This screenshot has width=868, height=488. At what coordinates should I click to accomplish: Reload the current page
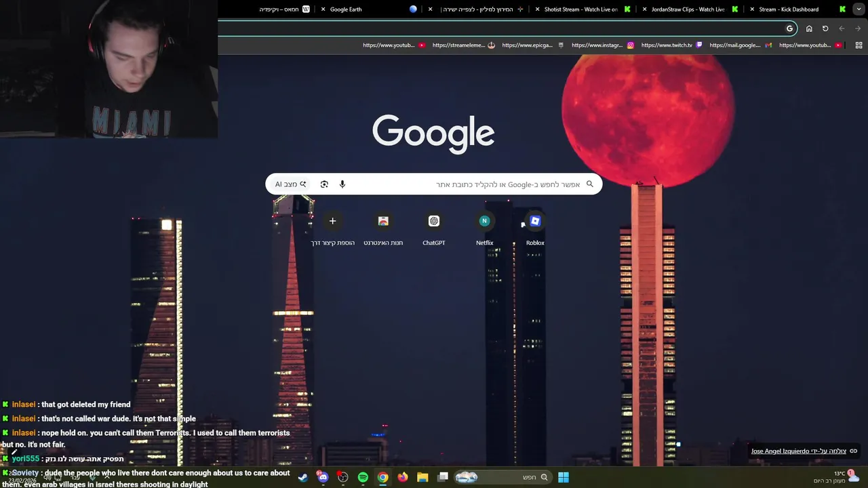825,28
